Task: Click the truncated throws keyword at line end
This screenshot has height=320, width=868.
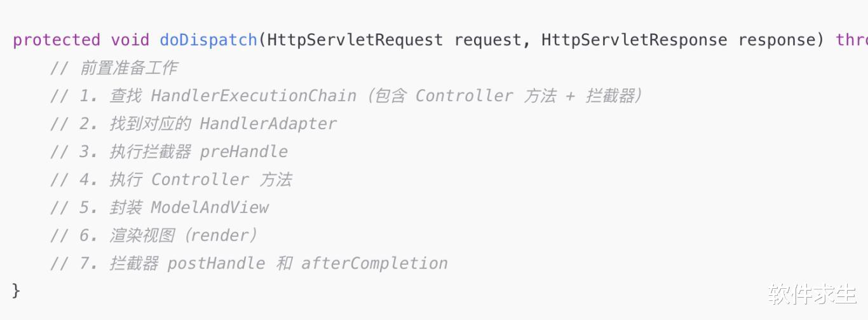Action: pos(851,40)
